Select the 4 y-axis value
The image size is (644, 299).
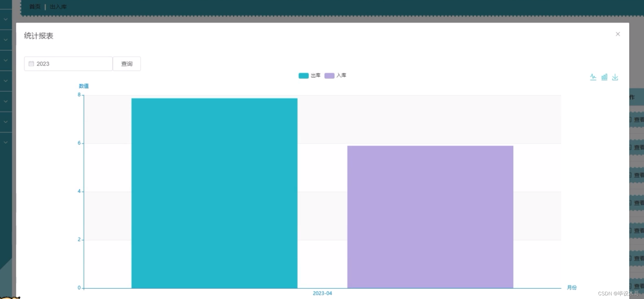click(x=79, y=191)
